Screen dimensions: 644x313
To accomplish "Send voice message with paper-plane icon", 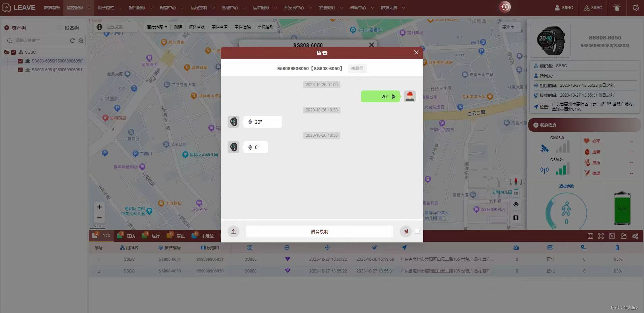I will pos(406,231).
